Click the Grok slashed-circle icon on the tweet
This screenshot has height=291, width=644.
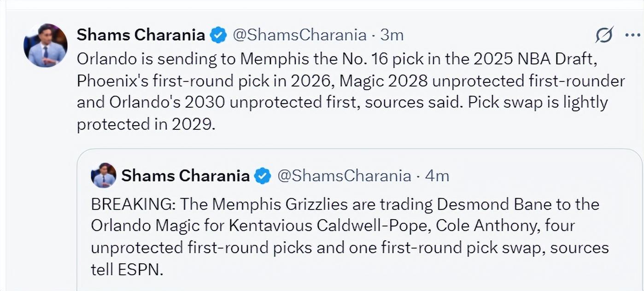coord(604,35)
